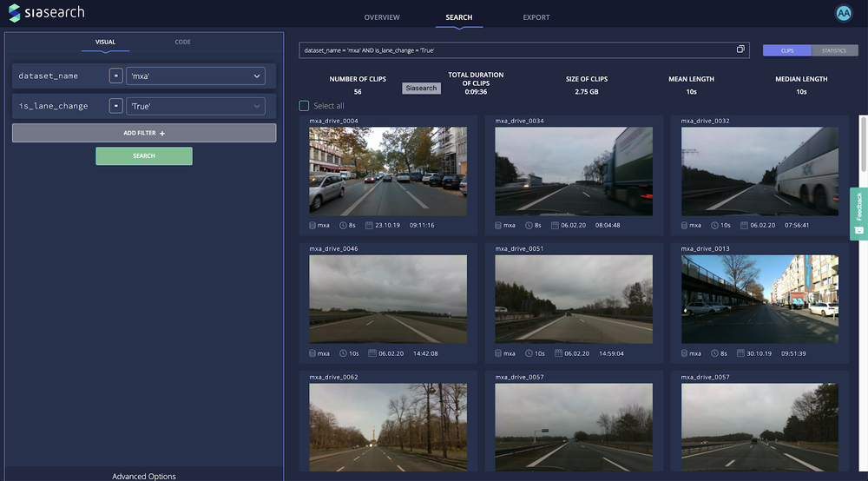This screenshot has width=868, height=481.
Task: Open mxa_drive_0051 thumbnail
Action: [574, 299]
